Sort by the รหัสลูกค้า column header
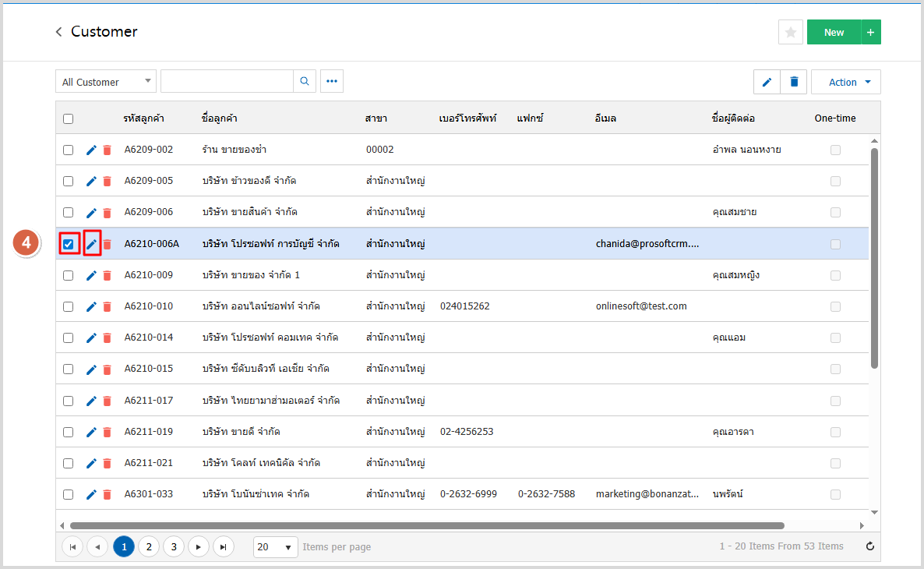924x569 pixels. coord(145,118)
